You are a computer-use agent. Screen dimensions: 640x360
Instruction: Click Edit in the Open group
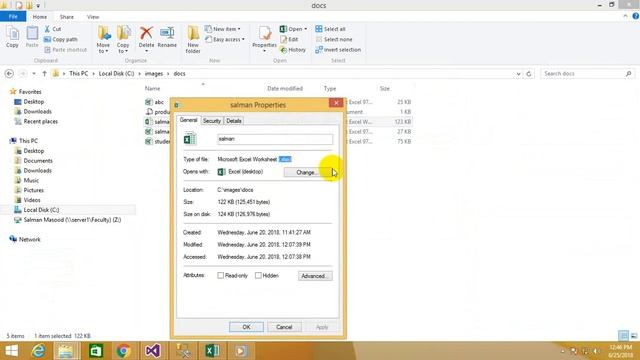289,40
